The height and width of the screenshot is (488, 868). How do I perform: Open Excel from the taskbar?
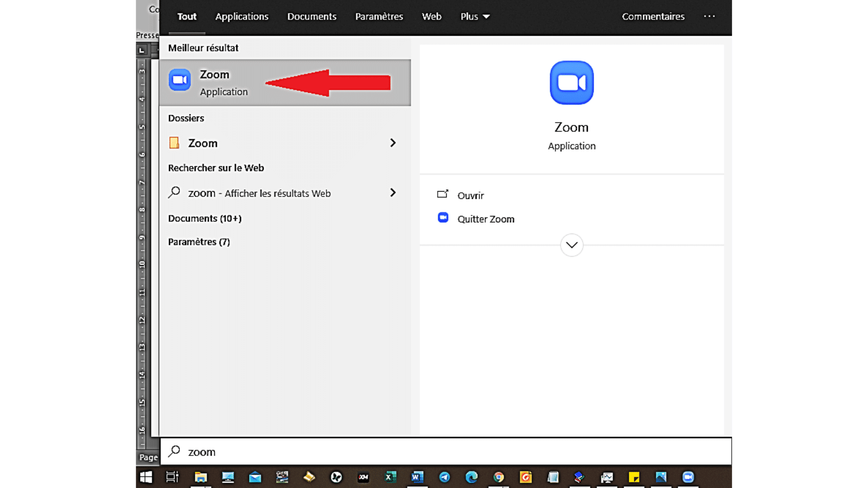click(390, 477)
